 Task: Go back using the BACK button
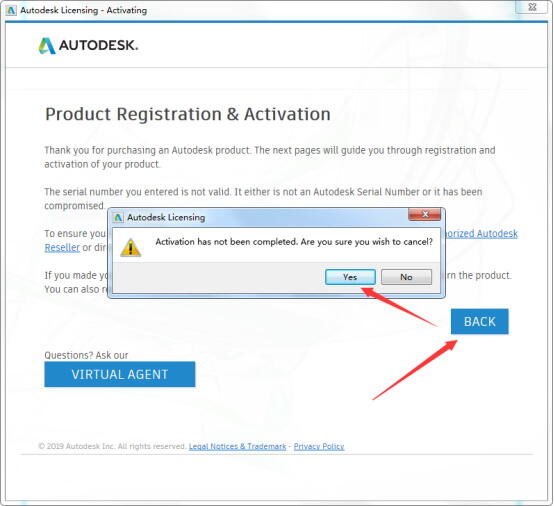coord(479,322)
